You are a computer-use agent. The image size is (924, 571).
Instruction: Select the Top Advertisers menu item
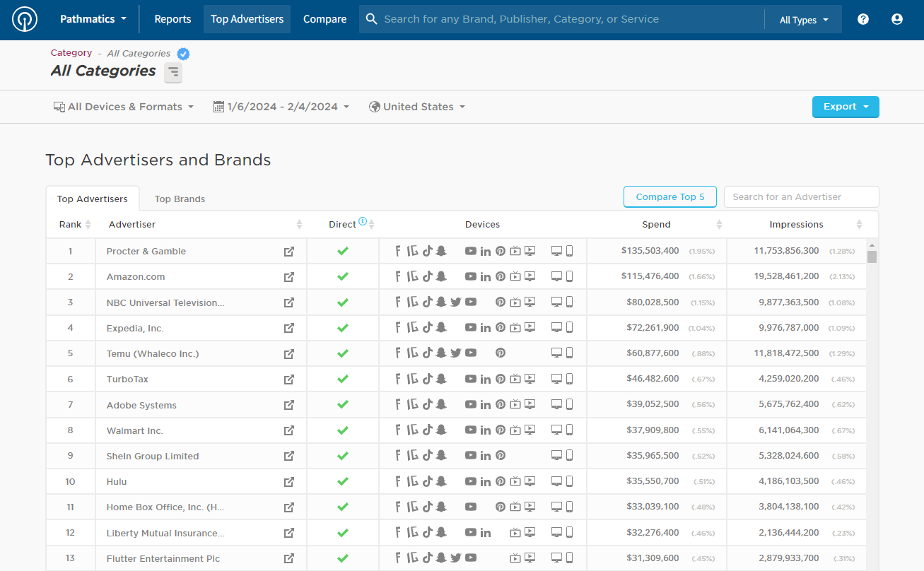tap(247, 20)
